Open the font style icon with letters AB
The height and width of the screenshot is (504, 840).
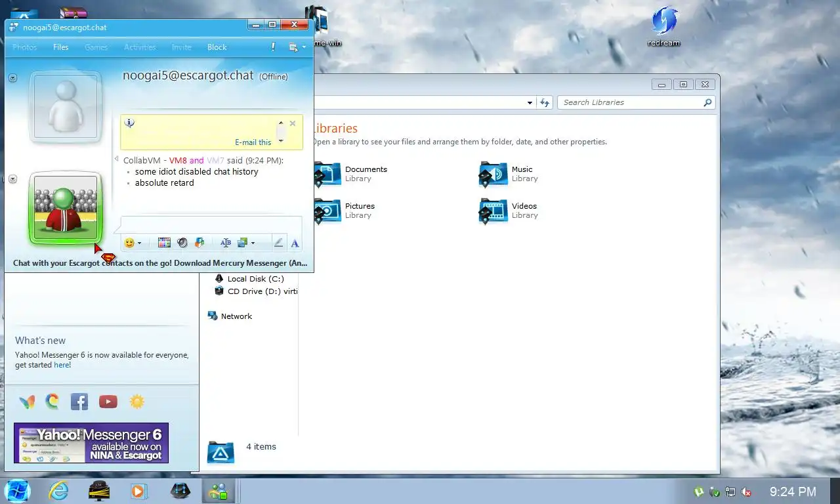[x=226, y=243]
